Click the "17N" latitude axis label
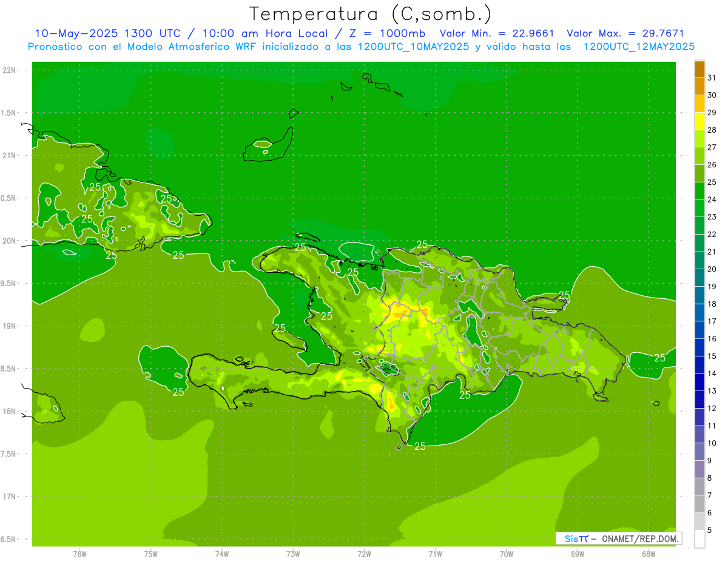Screen dimensions: 728x562 10,497
